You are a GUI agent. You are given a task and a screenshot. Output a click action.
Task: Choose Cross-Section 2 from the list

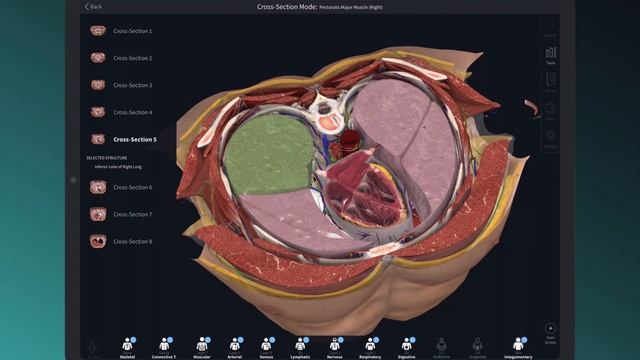tap(121, 58)
